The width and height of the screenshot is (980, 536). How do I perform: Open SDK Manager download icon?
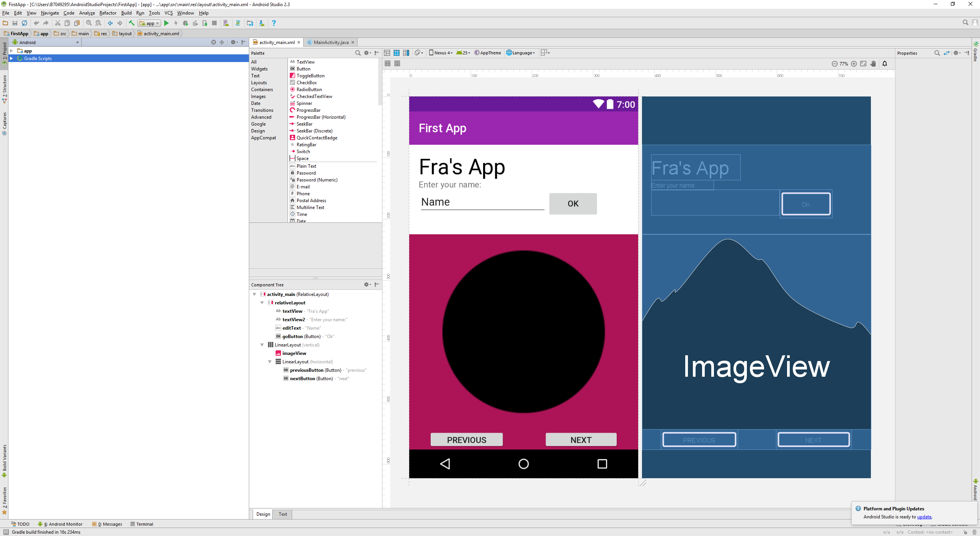click(262, 23)
